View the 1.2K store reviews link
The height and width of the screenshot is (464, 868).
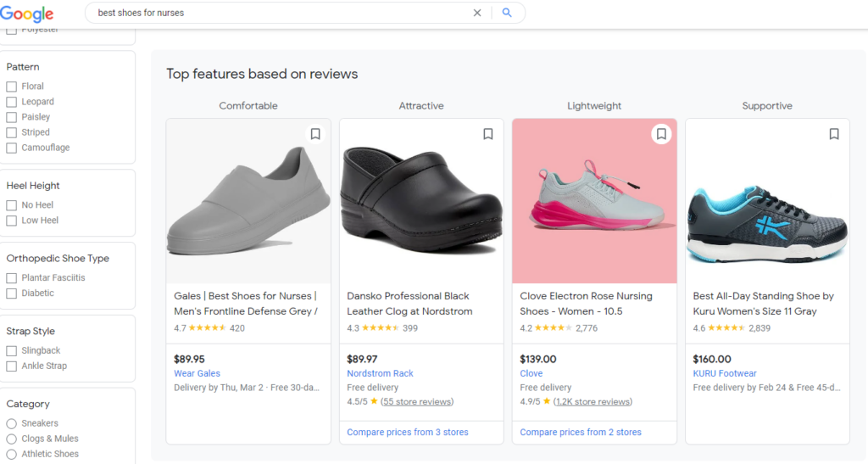point(593,401)
